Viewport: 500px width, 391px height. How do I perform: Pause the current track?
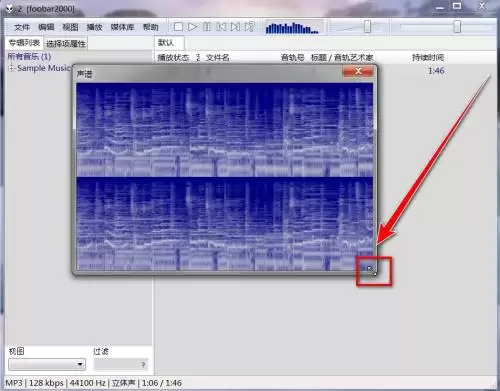[x=207, y=27]
